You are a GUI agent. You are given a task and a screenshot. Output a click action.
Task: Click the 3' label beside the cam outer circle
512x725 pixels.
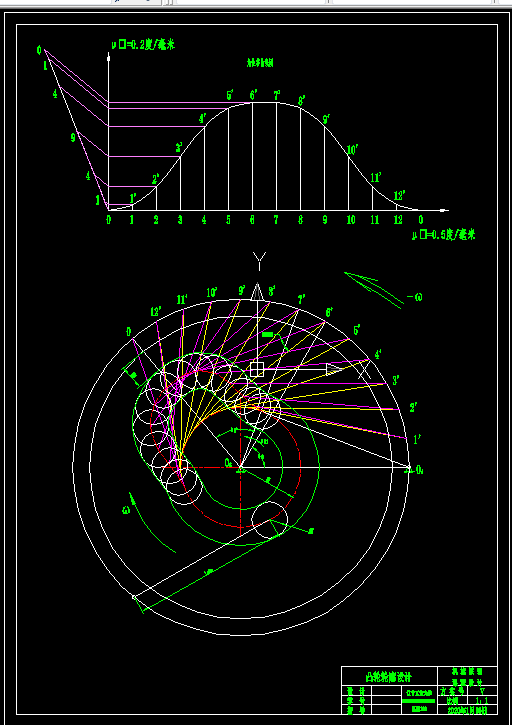(396, 380)
